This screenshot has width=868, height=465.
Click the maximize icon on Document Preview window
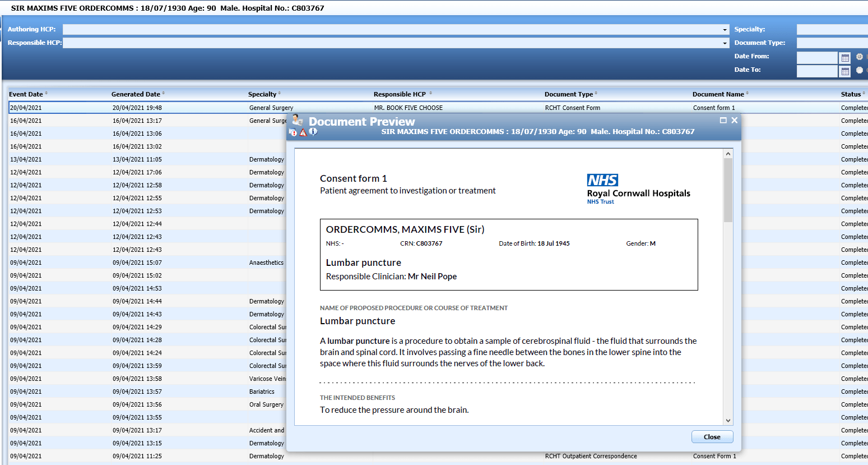[722, 120]
